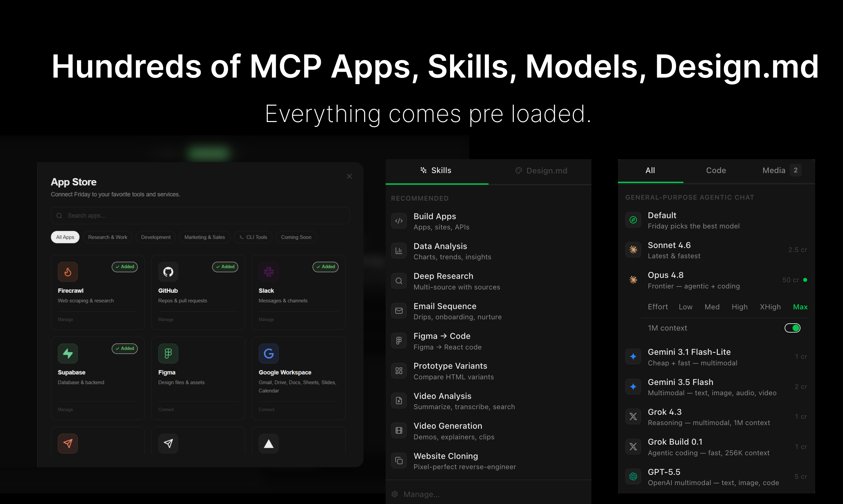Set effort level to High
843x504 pixels.
coord(739,307)
